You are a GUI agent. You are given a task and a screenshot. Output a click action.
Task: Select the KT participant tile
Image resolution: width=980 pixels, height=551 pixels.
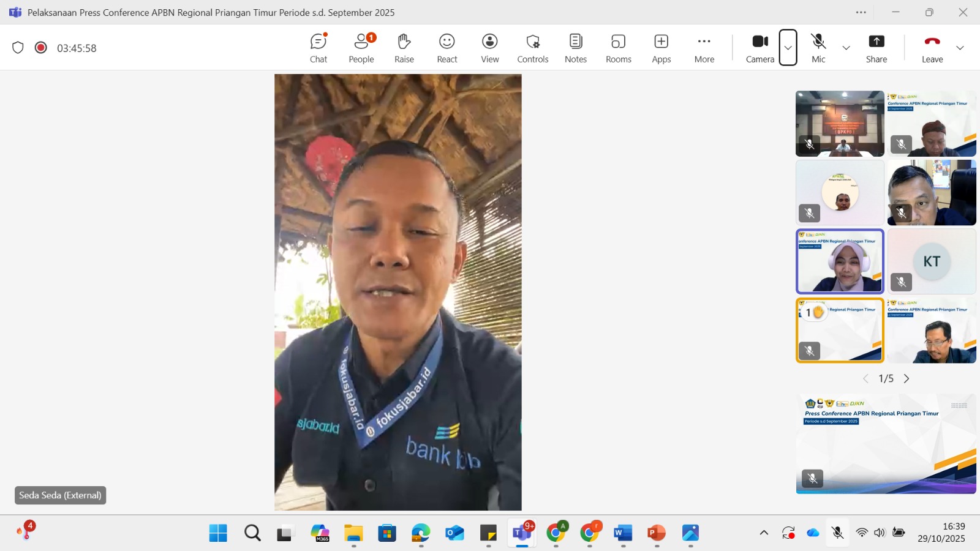pos(932,261)
